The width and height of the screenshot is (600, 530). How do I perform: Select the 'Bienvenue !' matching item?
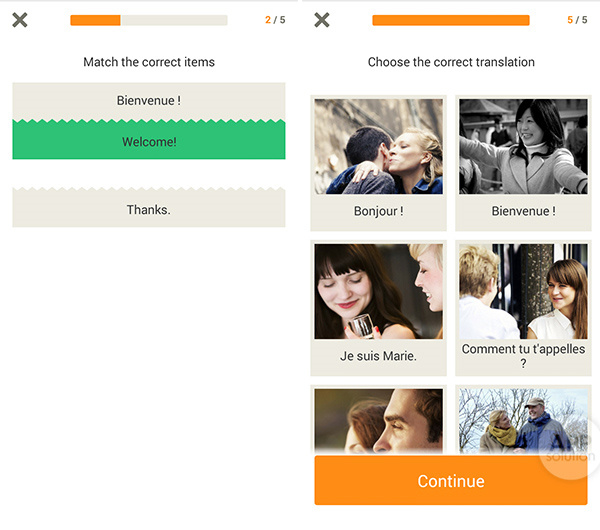click(149, 101)
